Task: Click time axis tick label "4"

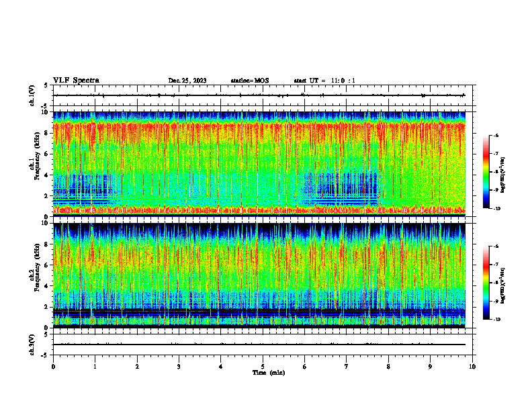Action: tap(220, 367)
